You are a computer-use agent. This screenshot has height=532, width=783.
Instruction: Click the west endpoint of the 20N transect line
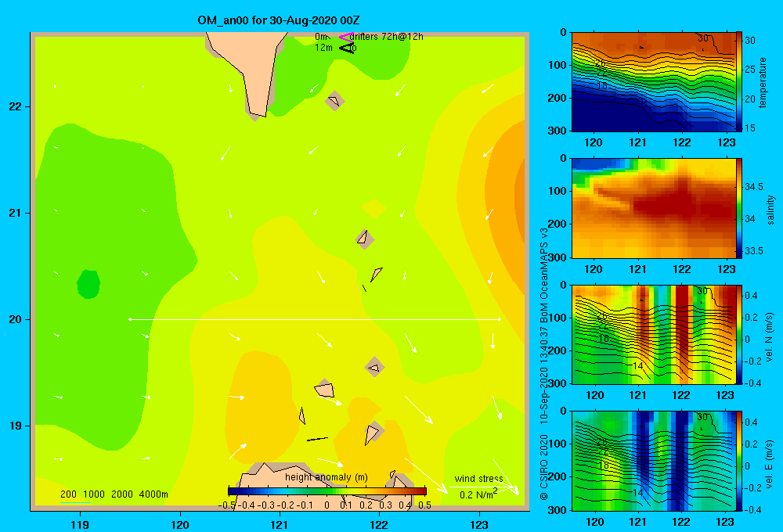[x=130, y=319]
